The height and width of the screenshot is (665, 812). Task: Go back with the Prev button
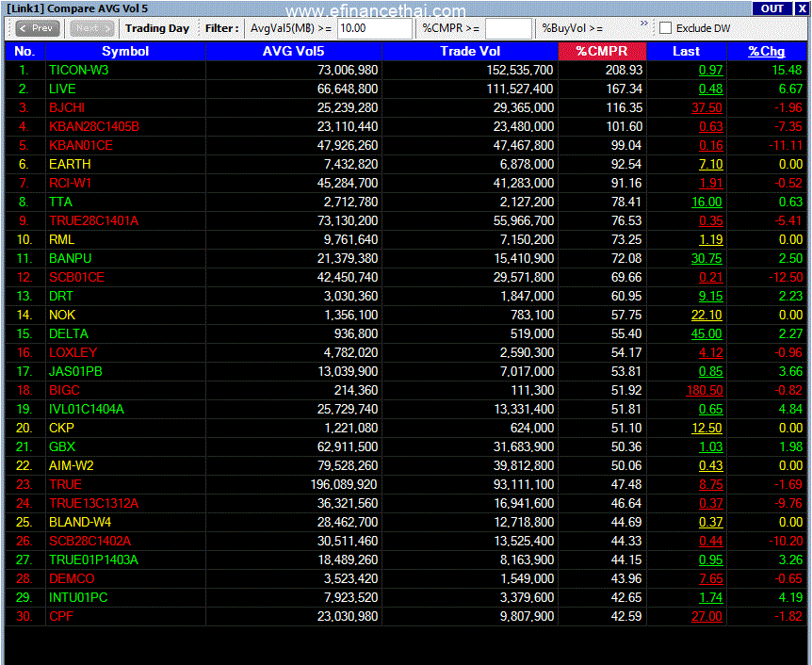(x=38, y=28)
